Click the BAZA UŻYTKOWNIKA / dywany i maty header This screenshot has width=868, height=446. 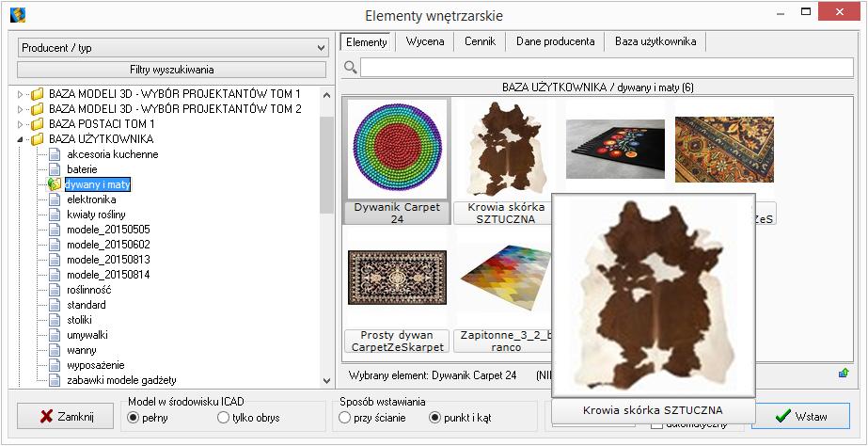click(598, 88)
